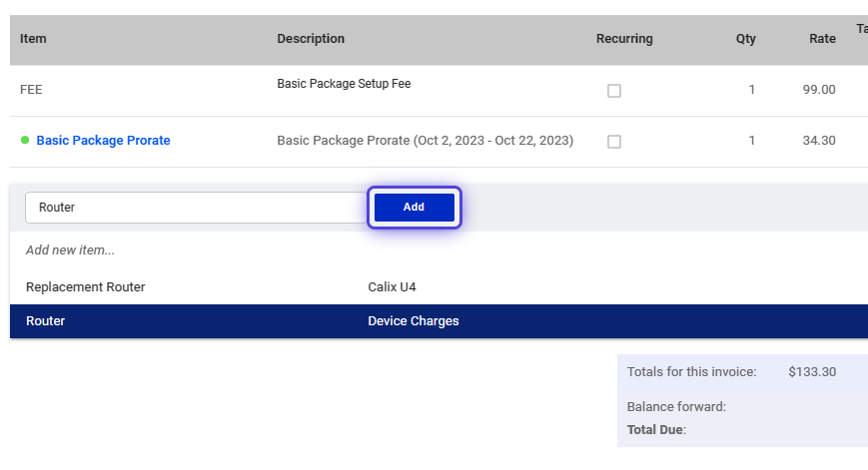Click the 99.00 rate value
868x470 pixels.
819,90
